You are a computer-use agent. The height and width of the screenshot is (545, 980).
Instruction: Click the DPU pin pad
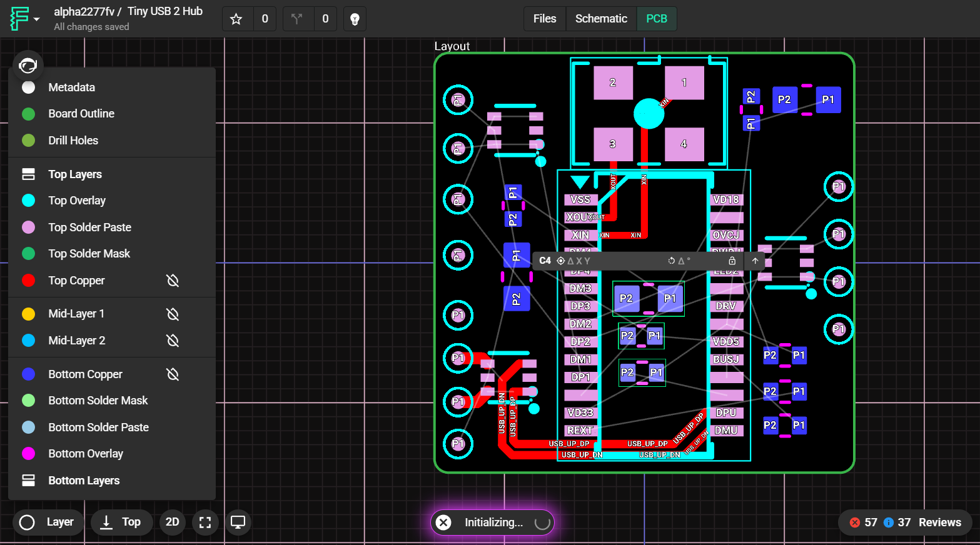tap(727, 413)
